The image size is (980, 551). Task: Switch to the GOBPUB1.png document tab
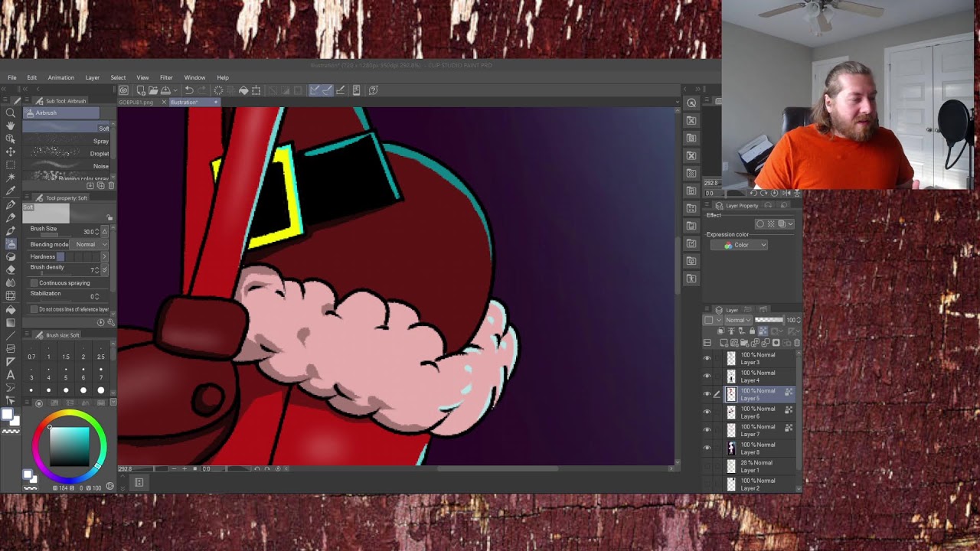(x=136, y=102)
